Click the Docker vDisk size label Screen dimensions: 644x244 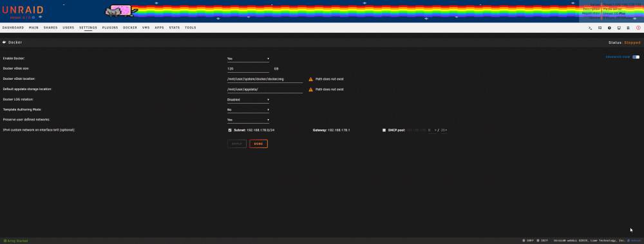(x=16, y=69)
